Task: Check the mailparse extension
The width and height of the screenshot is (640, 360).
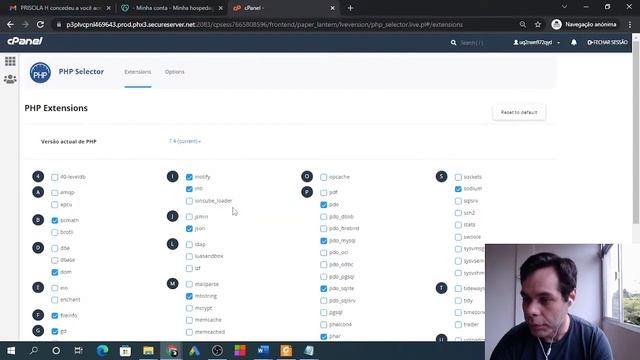Action: (x=189, y=284)
